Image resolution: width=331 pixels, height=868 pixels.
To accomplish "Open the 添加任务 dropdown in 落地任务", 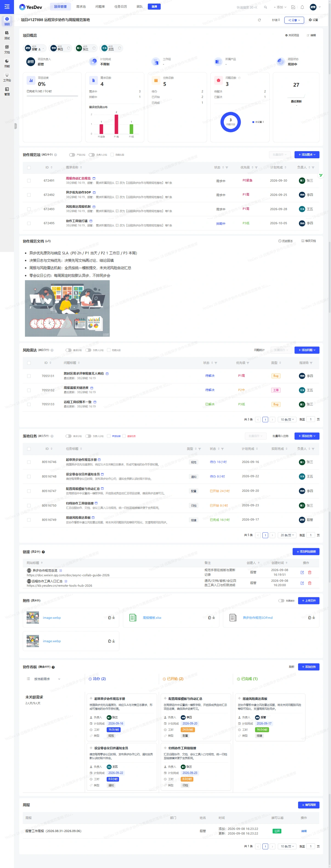I will (307, 436).
